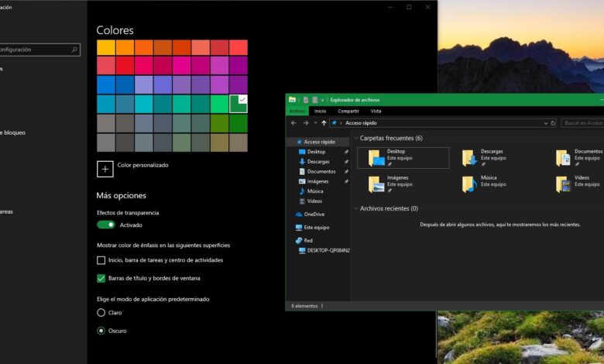The image size is (604, 364).
Task: Click the Back arrow in File Explorer
Action: click(x=293, y=123)
